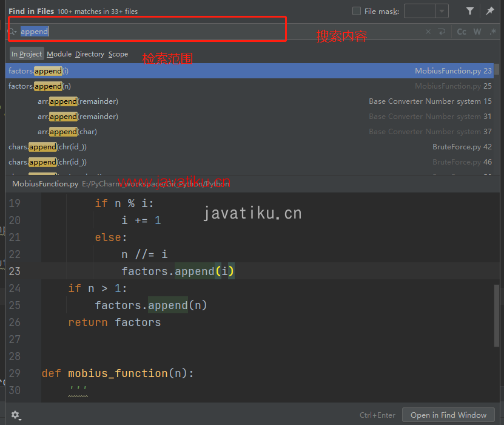
Task: Switch to Directory search scope
Action: pos(90,54)
